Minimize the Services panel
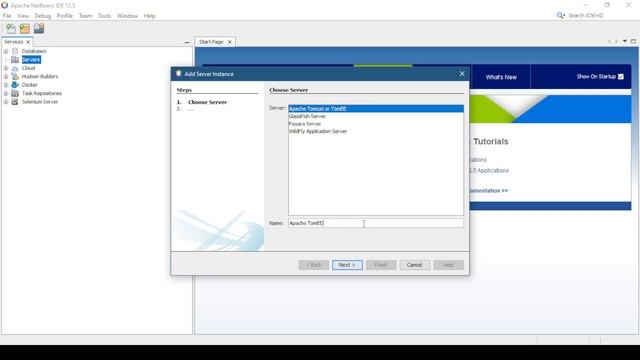Screen dimensions: 640x360 pos(187,42)
